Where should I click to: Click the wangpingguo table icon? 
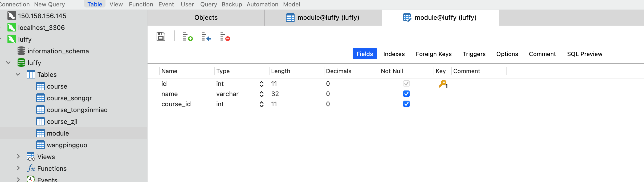click(40, 145)
